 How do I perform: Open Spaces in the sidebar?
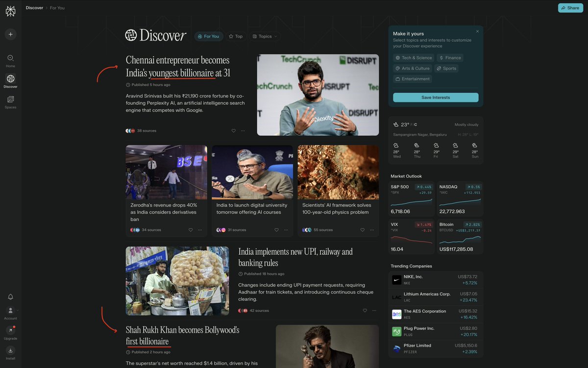(10, 102)
